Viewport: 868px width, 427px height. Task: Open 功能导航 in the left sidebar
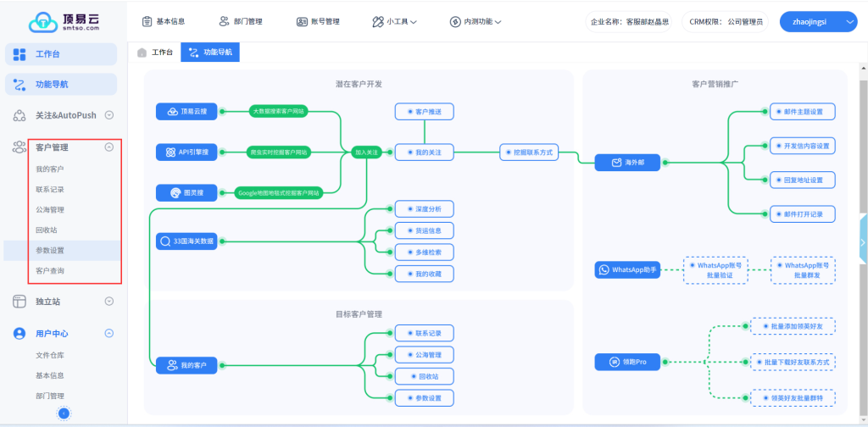click(61, 85)
